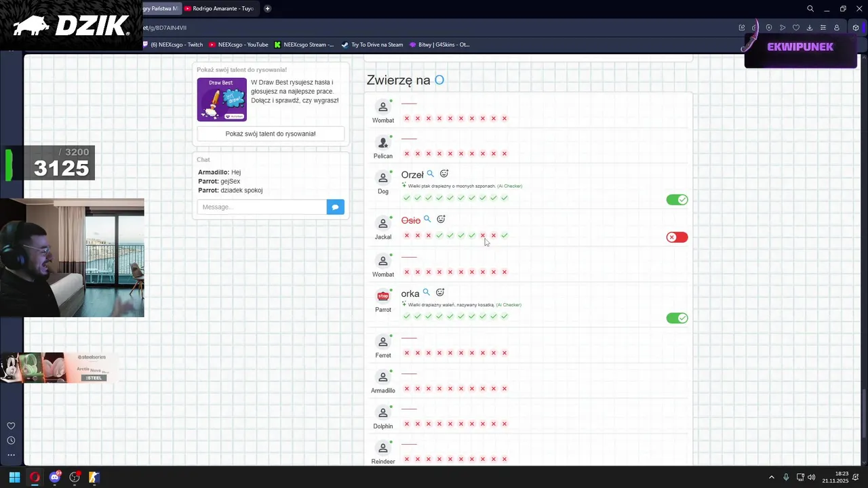This screenshot has width=868, height=488.
Task: Click Armadillo player avatar icon
Action: pyautogui.click(x=383, y=377)
